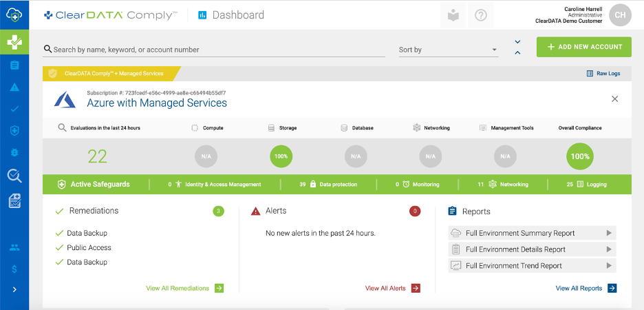Click the Caroline Harrell user name
This screenshot has width=644, height=310.
pos(583,9)
